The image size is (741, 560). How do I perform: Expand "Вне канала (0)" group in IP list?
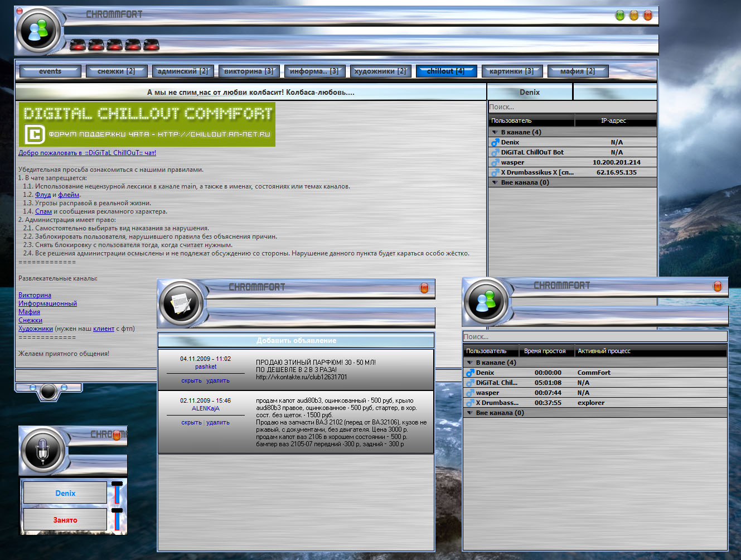495,182
